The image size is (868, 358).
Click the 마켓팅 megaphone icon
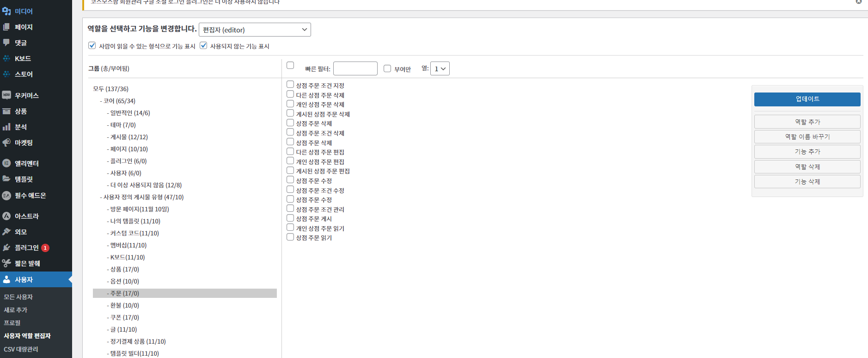(6, 142)
